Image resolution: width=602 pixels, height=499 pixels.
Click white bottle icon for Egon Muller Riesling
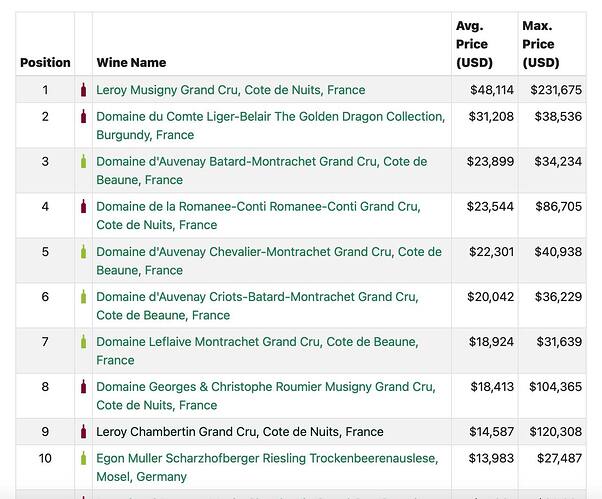(84, 459)
